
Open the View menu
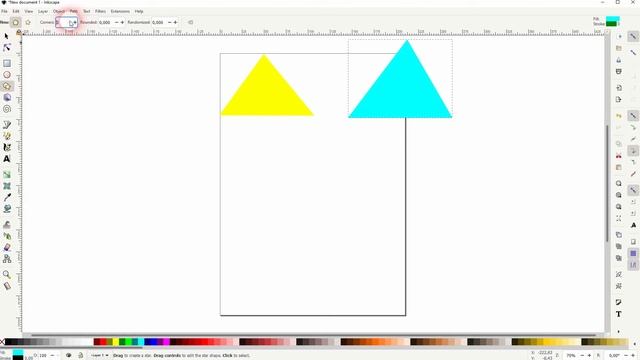click(x=29, y=11)
